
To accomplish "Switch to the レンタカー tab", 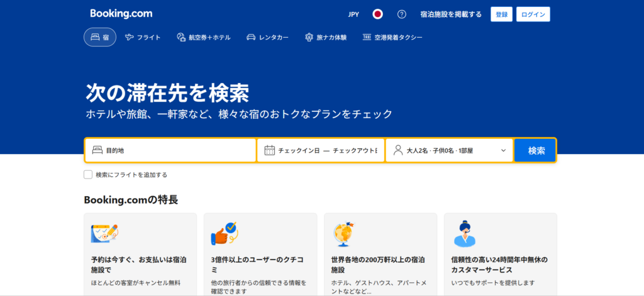I will pos(267,37).
